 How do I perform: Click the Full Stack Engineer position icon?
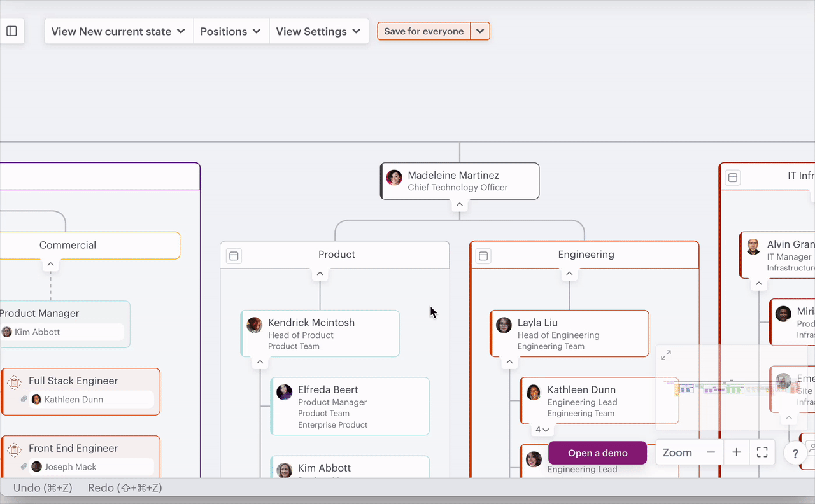(x=14, y=382)
